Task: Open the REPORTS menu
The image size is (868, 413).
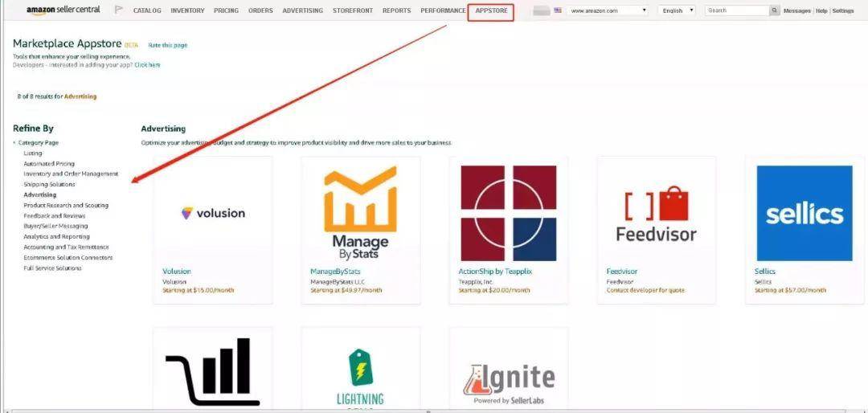Action: (x=396, y=10)
